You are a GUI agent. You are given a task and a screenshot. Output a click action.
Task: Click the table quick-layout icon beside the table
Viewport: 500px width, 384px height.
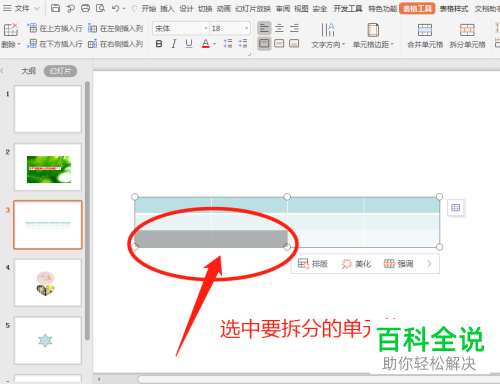tap(455, 208)
